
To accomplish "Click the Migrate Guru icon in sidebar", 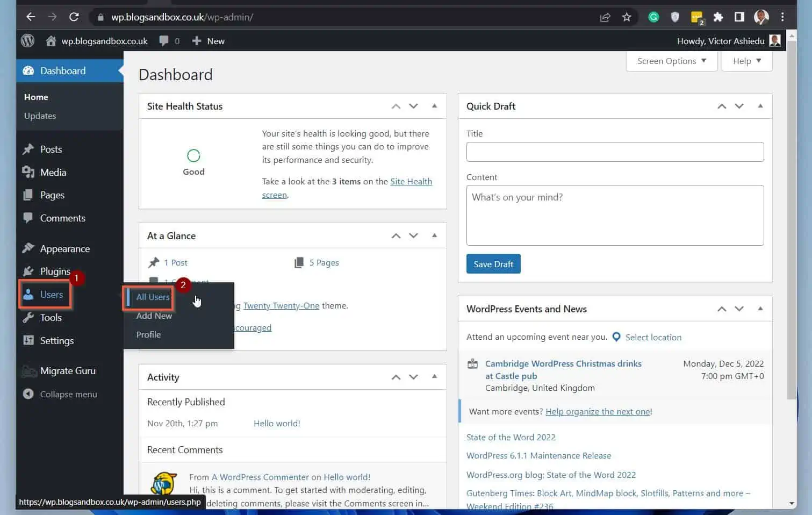I will [29, 371].
